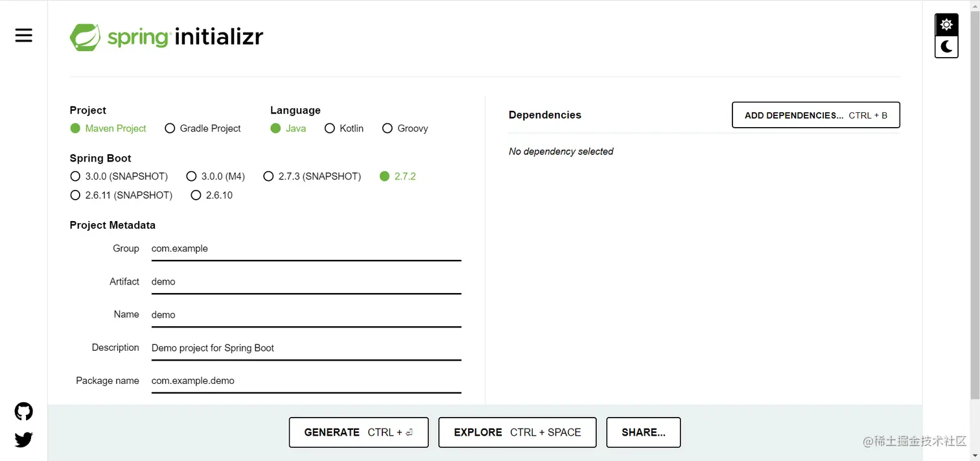Select Spring Boot 3.0.0 (M4)
This screenshot has height=461, width=980.
[216, 176]
